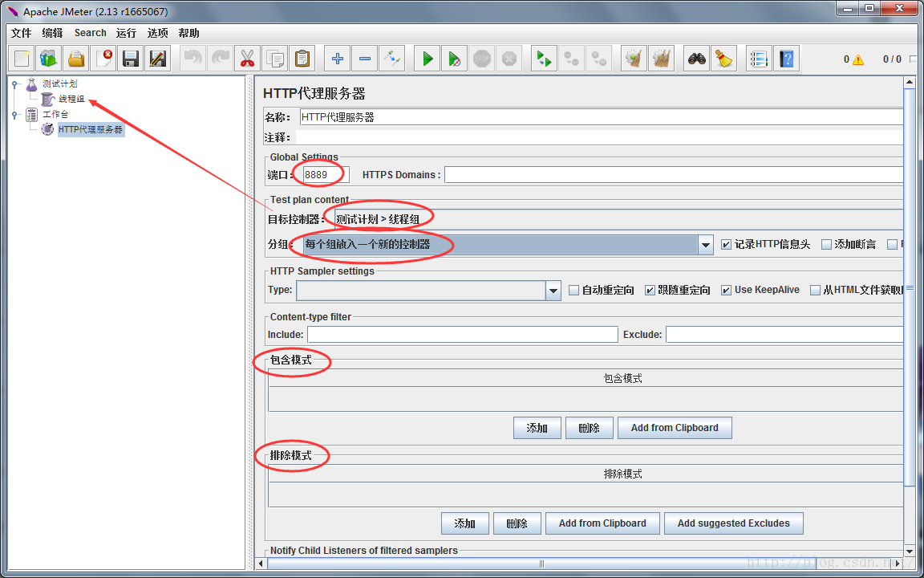This screenshot has width=924, height=578.
Task: Click the Shutdown icon
Action: (509, 59)
